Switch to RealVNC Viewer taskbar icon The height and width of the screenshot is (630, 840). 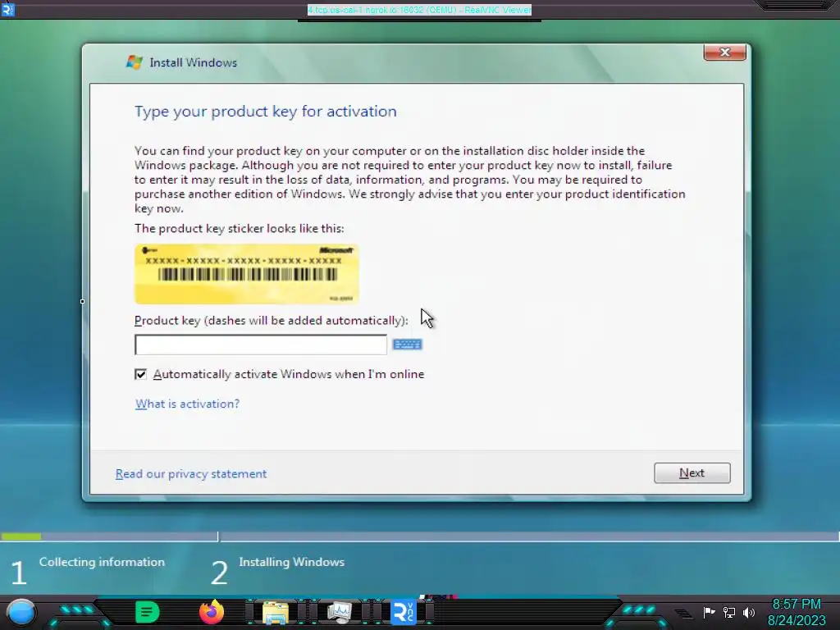click(x=404, y=612)
